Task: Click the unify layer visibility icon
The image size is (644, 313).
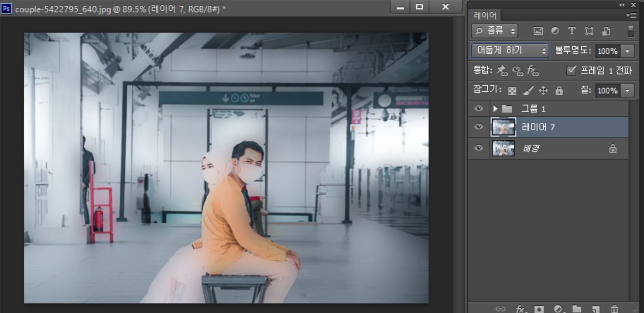Action: pos(517,71)
